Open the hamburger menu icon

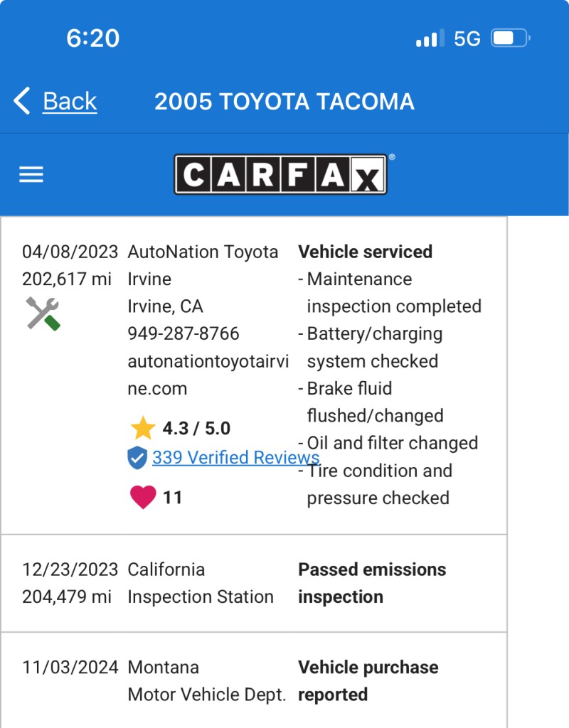[x=31, y=175]
